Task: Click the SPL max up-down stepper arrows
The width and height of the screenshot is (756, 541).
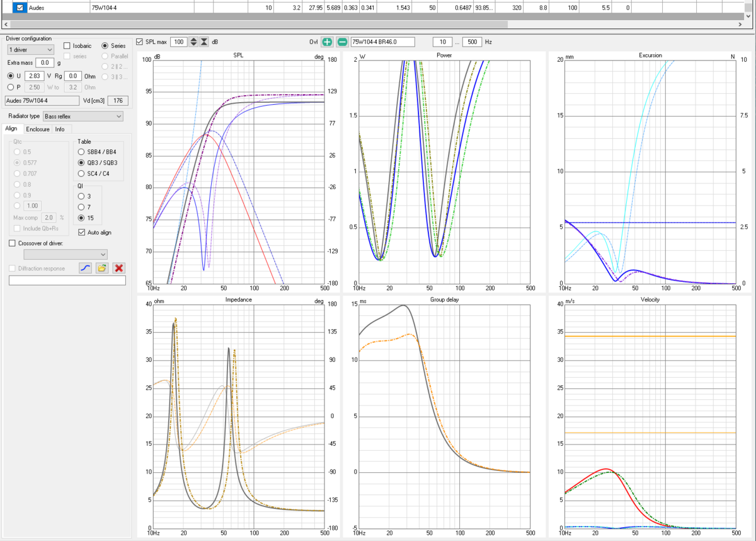Action: tap(194, 42)
